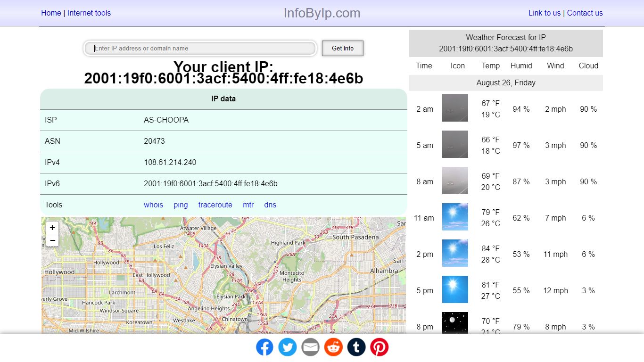Click the InfoByIp.com site title
Viewport: 644px width, 362px height.
322,13
